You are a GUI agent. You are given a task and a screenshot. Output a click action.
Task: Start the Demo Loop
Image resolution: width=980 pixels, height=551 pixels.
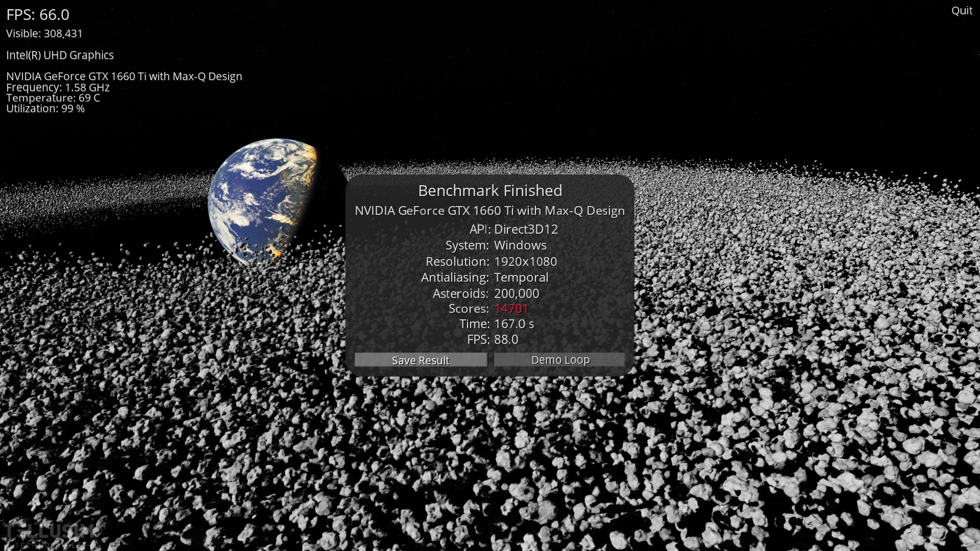click(x=559, y=360)
